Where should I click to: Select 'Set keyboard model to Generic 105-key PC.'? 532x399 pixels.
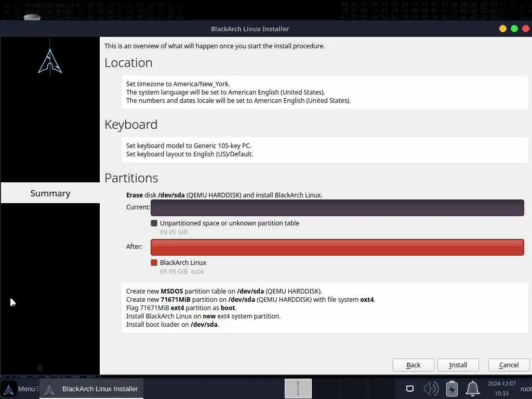coord(189,145)
